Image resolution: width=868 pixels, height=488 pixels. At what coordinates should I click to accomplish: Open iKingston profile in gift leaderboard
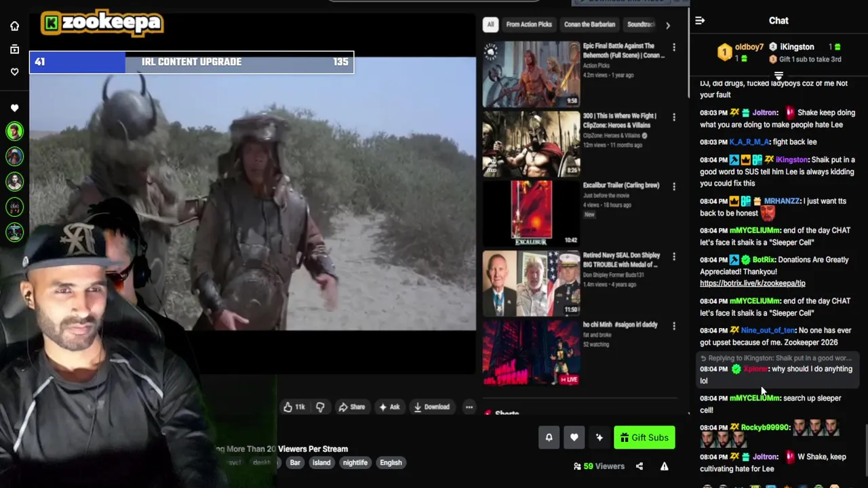(x=797, y=47)
